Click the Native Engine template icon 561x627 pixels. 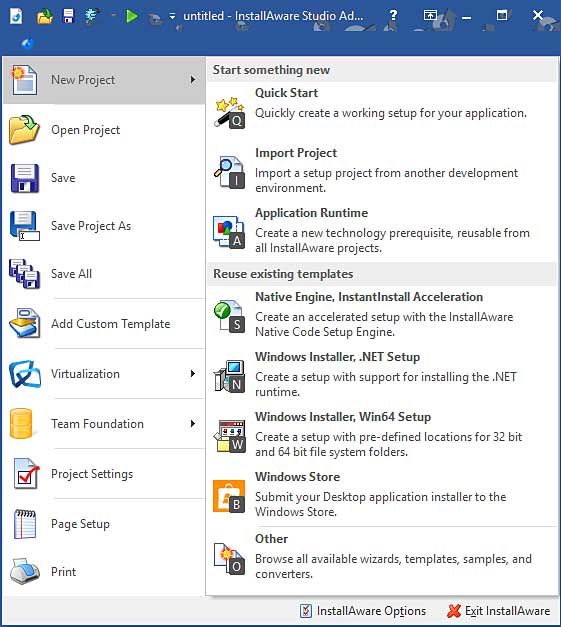(x=229, y=316)
